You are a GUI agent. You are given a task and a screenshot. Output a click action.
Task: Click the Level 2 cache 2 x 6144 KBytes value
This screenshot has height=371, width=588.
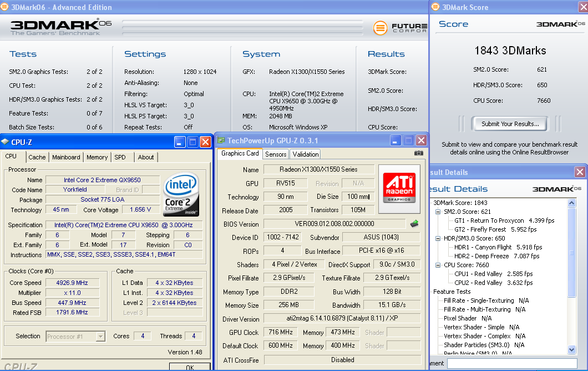pos(174,303)
